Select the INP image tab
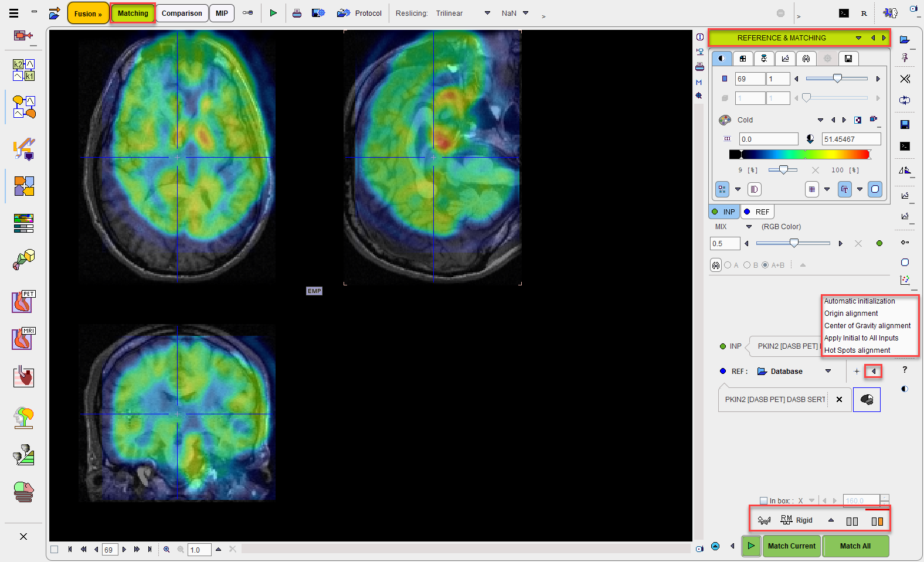The image size is (924, 562). pyautogui.click(x=723, y=212)
